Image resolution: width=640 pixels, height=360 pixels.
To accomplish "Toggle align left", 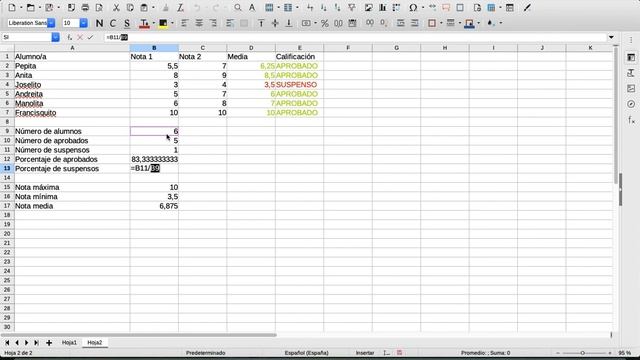I will (x=184, y=23).
